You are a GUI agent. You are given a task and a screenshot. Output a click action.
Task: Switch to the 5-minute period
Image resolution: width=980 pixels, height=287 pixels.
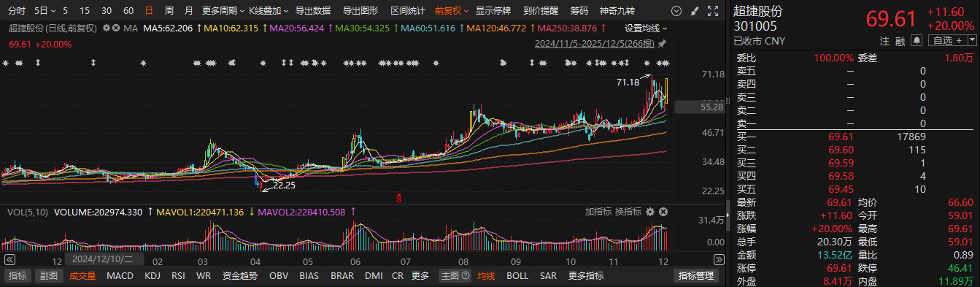click(x=66, y=11)
